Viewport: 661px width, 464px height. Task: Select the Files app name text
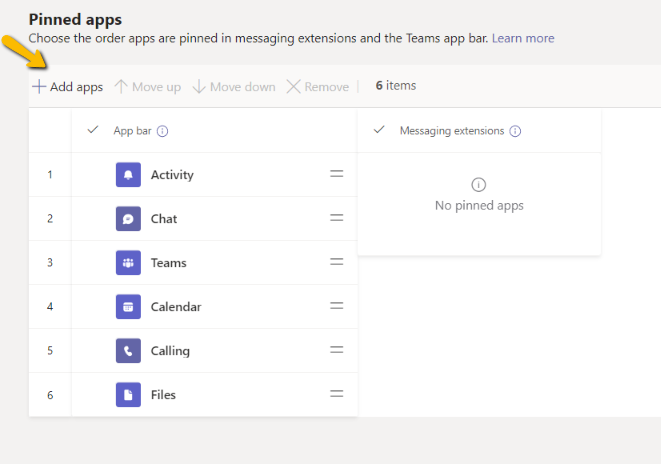point(163,395)
